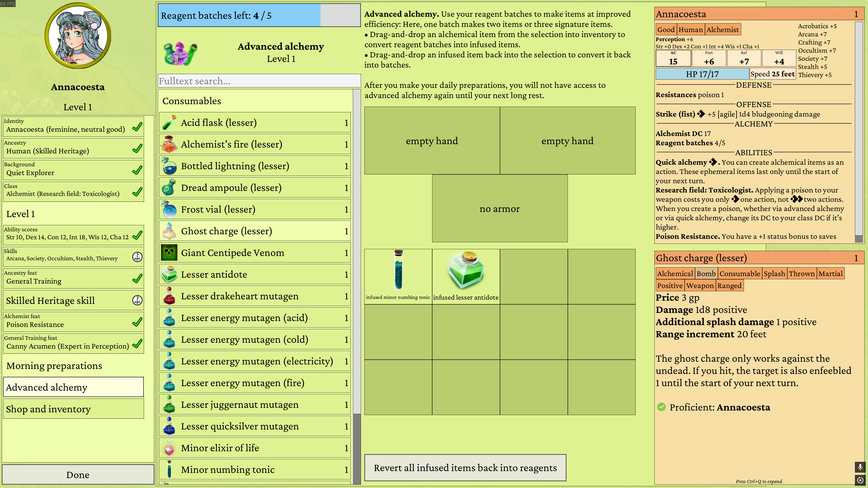
Task: Click the Alchemical trait tag
Action: [x=675, y=273]
